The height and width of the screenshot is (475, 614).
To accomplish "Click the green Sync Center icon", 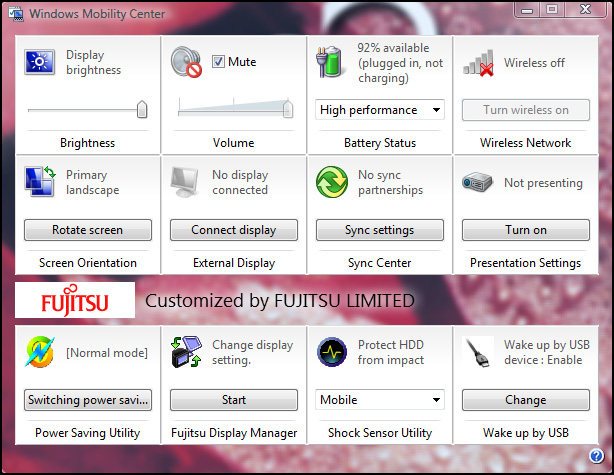I will (332, 182).
